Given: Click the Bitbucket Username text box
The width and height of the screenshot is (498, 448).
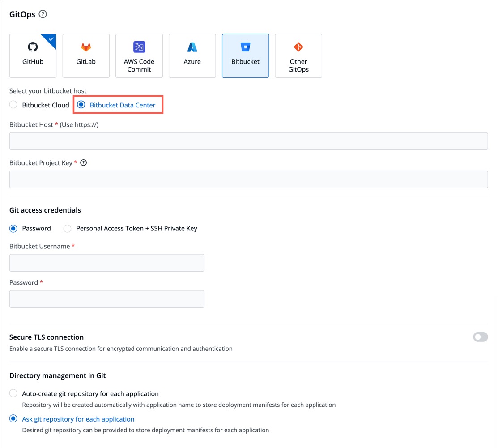Looking at the screenshot, I should click(x=106, y=263).
